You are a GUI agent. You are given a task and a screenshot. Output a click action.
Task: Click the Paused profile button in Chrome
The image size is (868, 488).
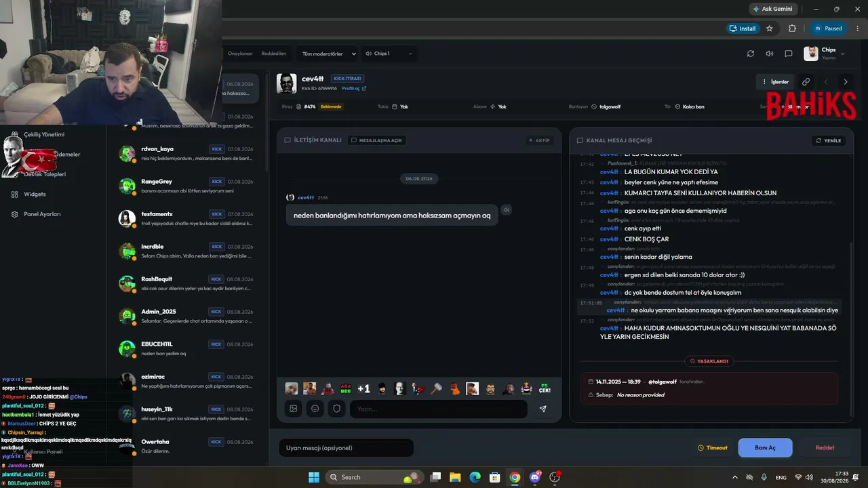(828, 28)
